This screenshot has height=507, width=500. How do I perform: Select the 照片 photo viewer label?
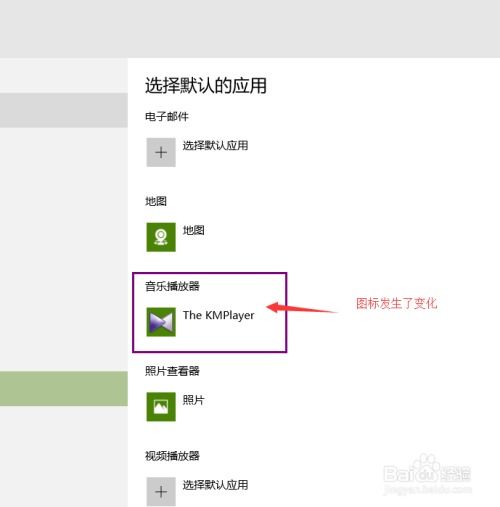coord(194,400)
